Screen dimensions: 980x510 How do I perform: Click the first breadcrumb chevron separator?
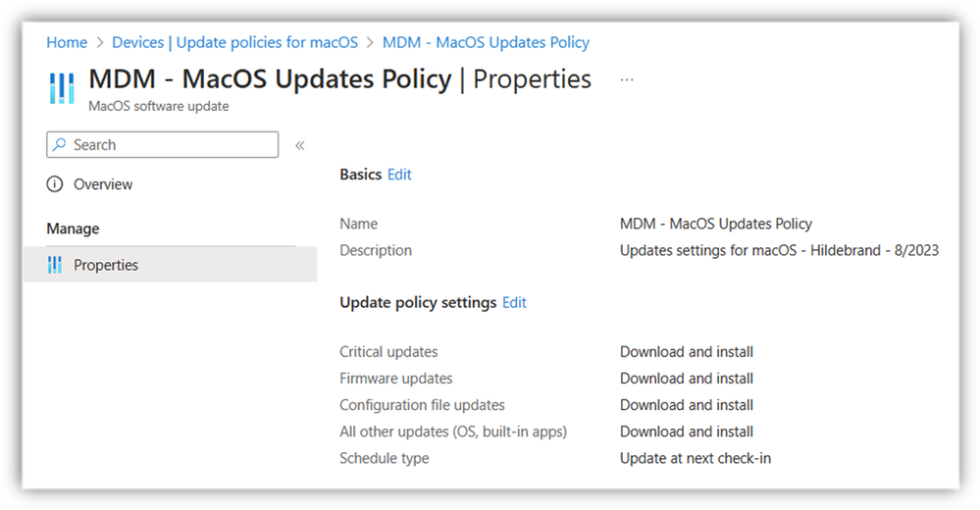100,42
